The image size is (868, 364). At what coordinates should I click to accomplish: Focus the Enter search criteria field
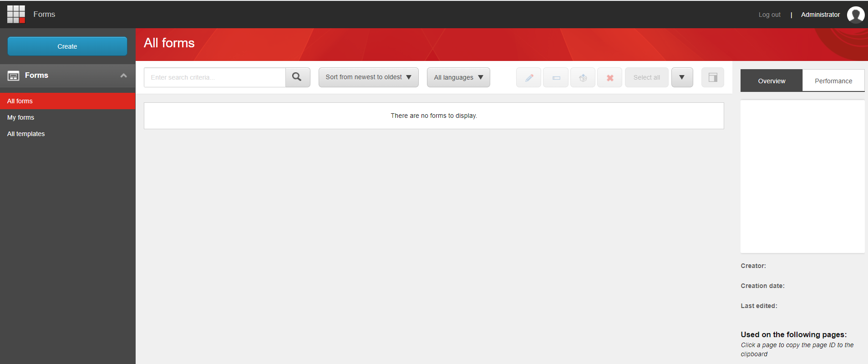pos(215,77)
